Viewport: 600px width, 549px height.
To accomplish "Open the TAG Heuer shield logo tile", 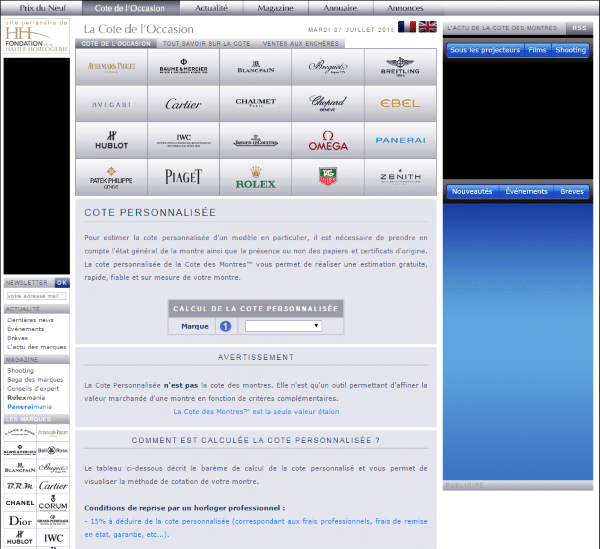I will 328,177.
